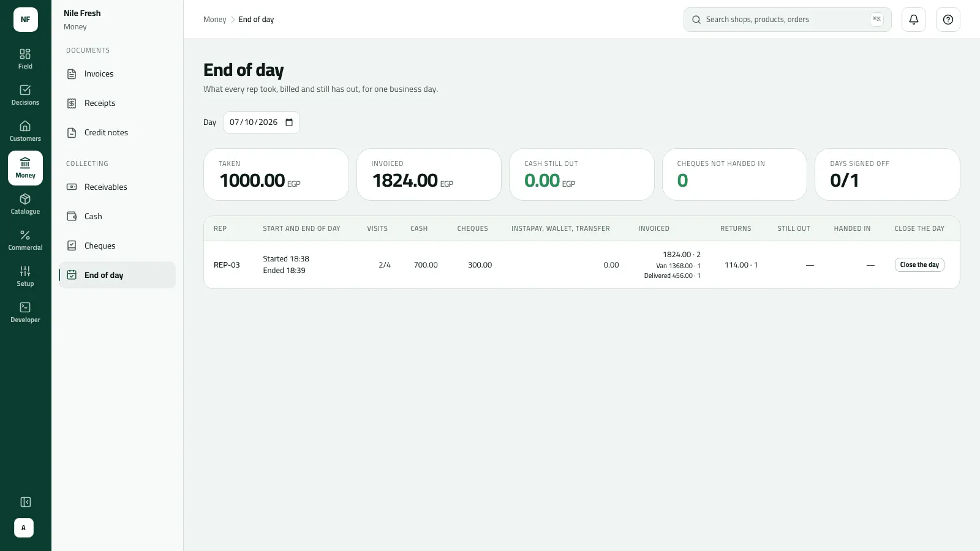980x551 pixels.
Task: Open user avatar A menu
Action: (24, 528)
